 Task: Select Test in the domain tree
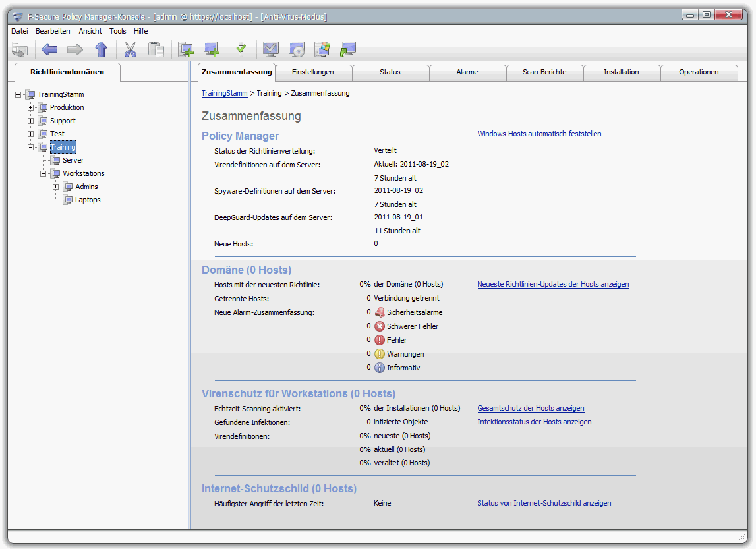[x=57, y=134]
